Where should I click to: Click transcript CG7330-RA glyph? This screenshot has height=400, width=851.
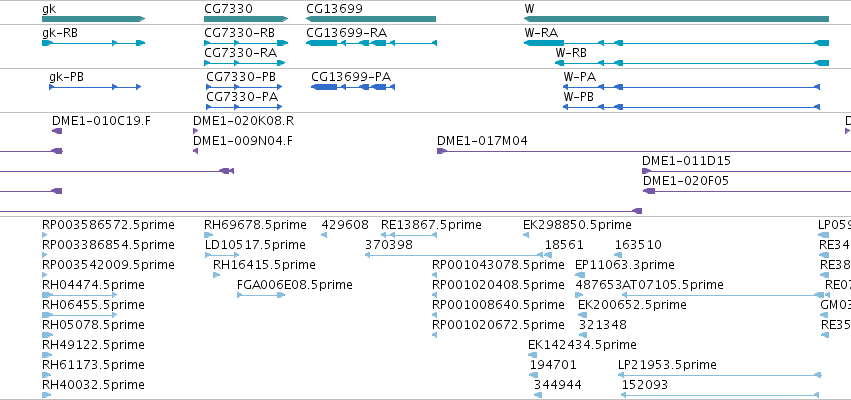(x=244, y=63)
